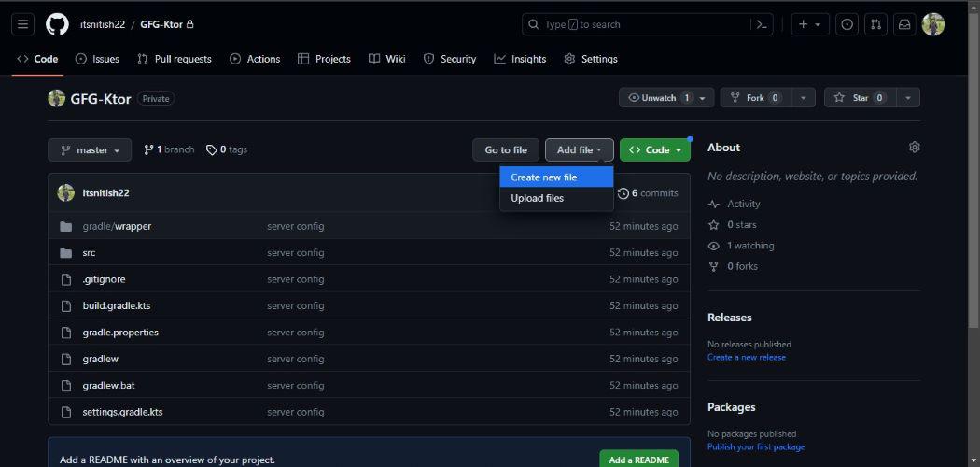Screen dimensions: 980x467
Task: Click file icon beside gradle.properties
Action: coord(66,333)
